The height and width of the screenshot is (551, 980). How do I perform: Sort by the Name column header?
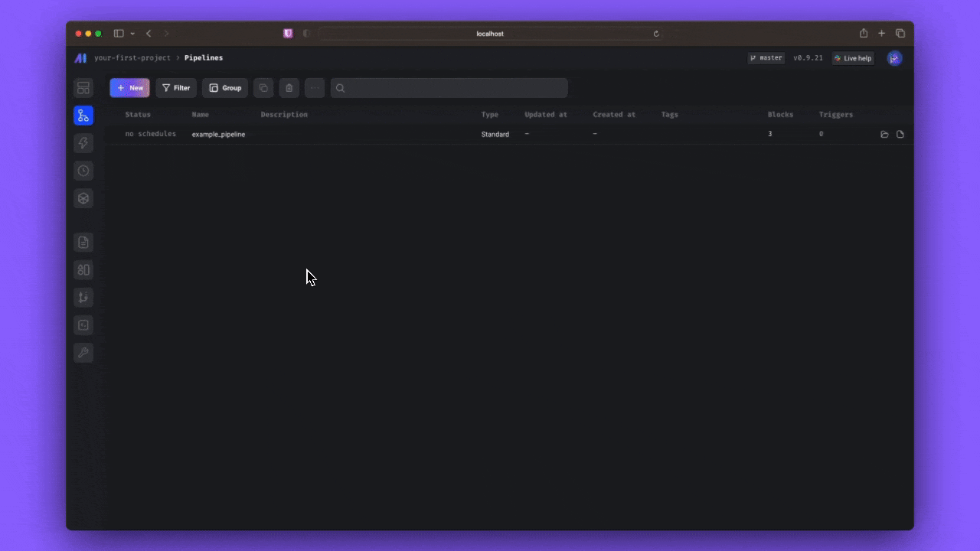200,115
